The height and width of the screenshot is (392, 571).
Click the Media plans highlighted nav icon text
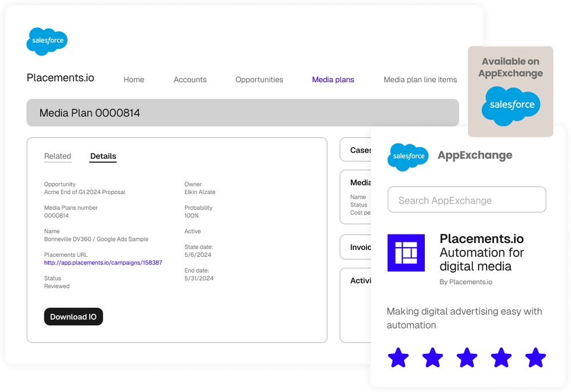[333, 80]
